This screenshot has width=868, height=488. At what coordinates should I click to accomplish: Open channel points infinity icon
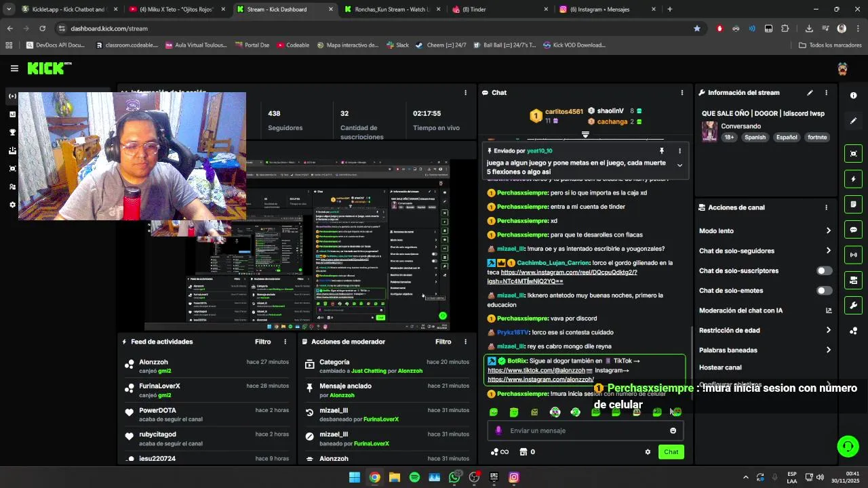(500, 452)
